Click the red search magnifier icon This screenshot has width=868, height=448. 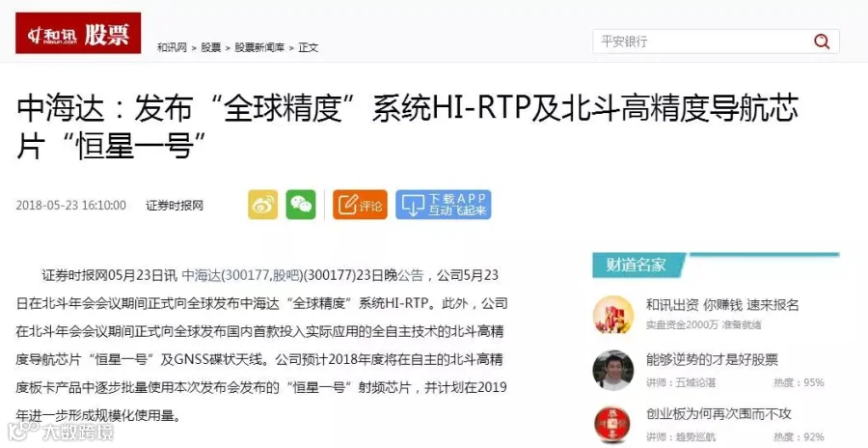coord(822,42)
